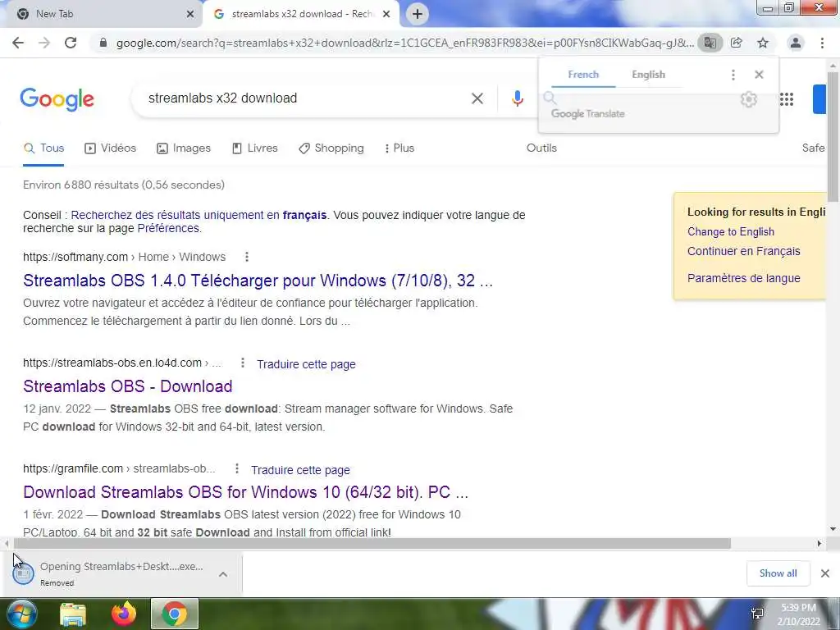Viewport: 840px width, 630px height.
Task: Open Paramètres de langue
Action: (743, 278)
